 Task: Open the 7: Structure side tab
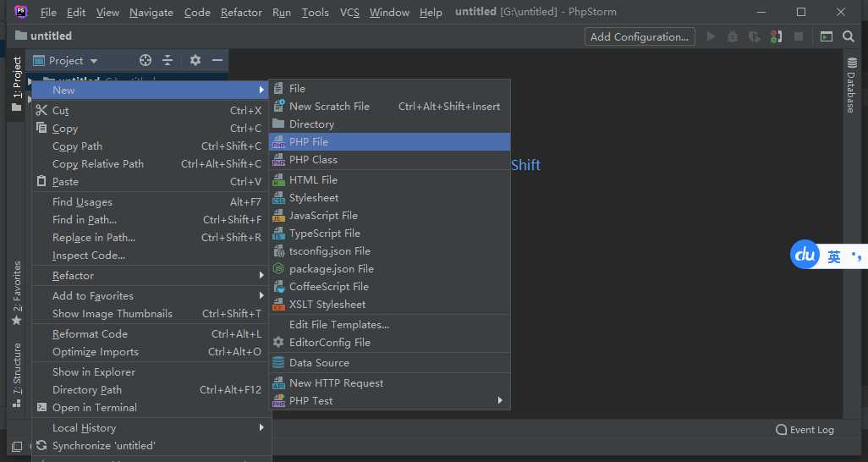(17, 375)
